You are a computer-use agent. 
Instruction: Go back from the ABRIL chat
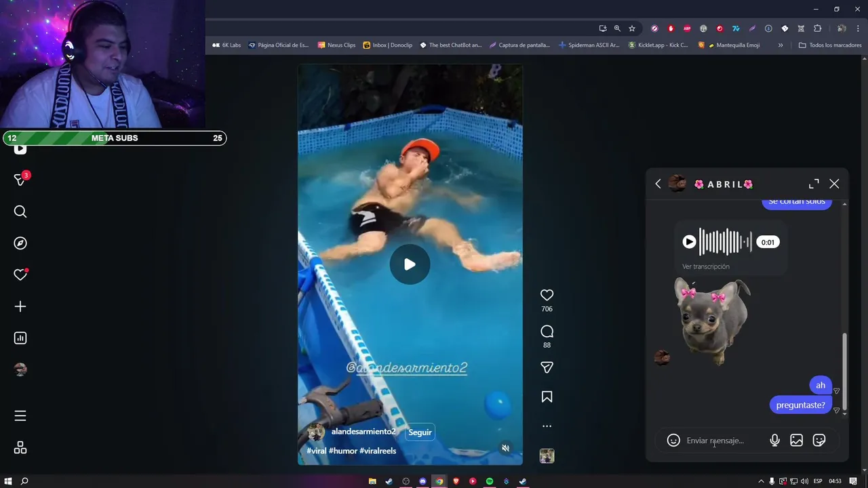[658, 184]
